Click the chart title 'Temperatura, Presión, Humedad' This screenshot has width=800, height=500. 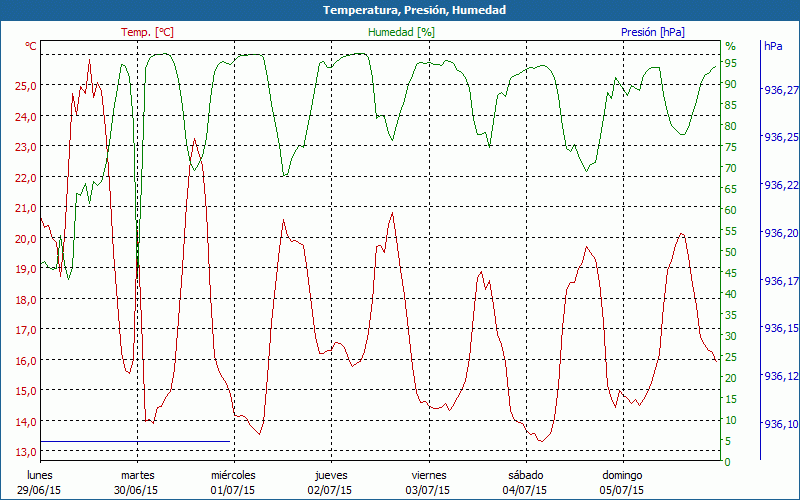coord(400,10)
